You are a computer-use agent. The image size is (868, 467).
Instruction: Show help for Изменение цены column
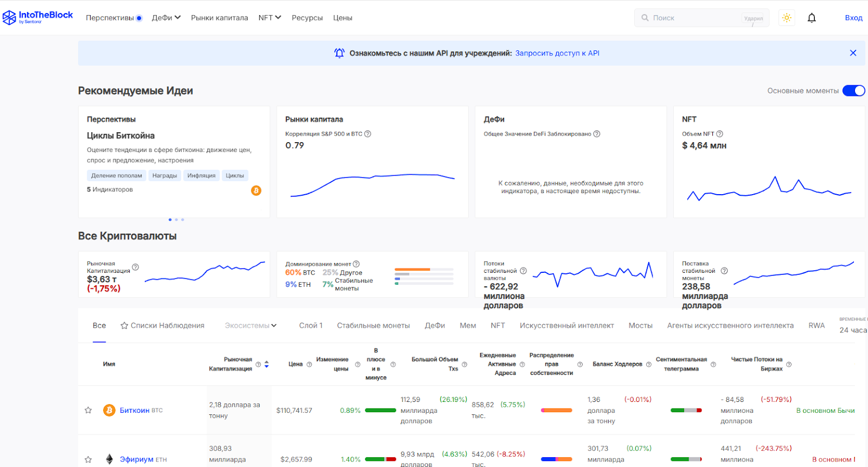pos(358,364)
